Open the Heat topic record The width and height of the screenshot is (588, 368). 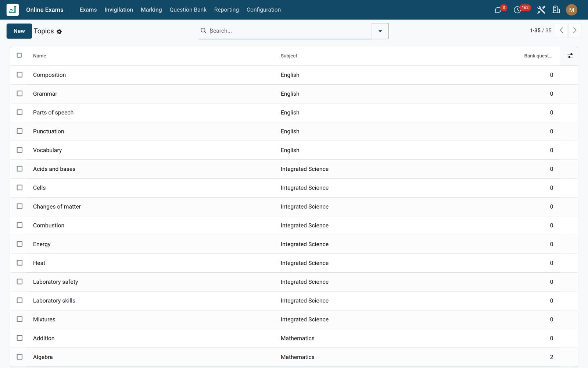pyautogui.click(x=39, y=263)
